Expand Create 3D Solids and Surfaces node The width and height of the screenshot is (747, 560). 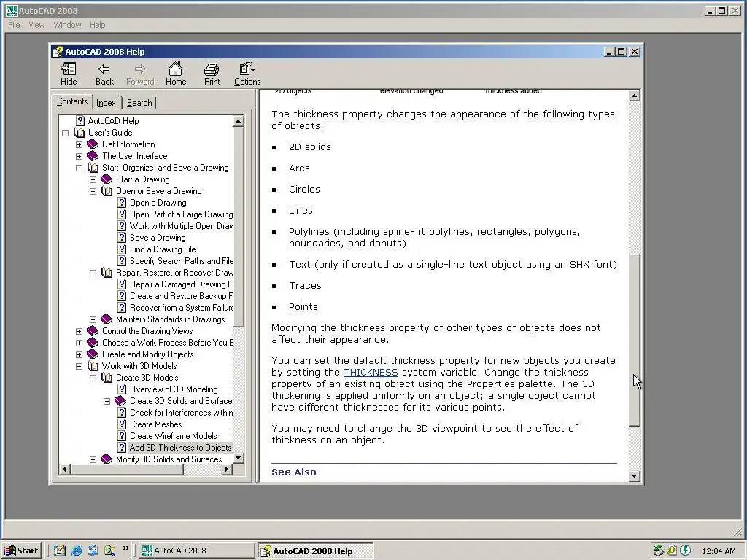pos(107,402)
